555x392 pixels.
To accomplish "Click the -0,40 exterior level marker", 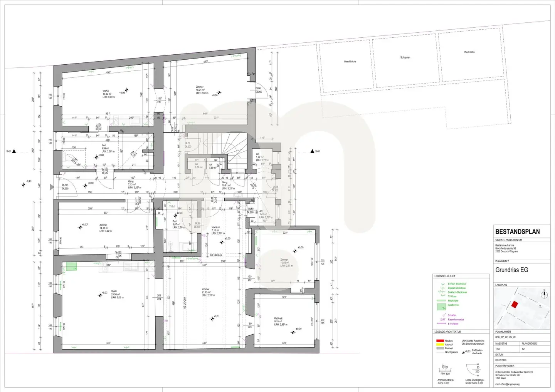I will 24,184.
